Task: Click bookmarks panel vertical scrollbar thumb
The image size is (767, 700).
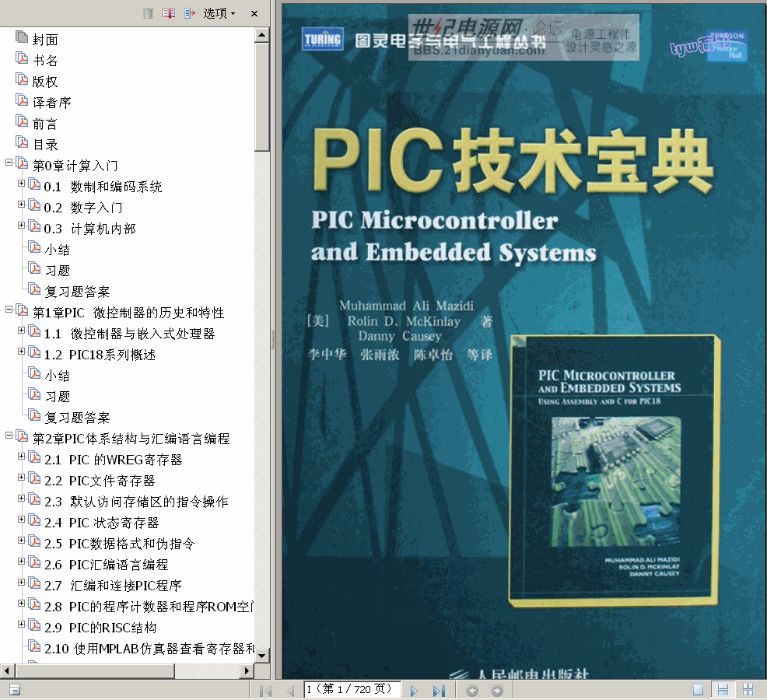Action: (262, 97)
